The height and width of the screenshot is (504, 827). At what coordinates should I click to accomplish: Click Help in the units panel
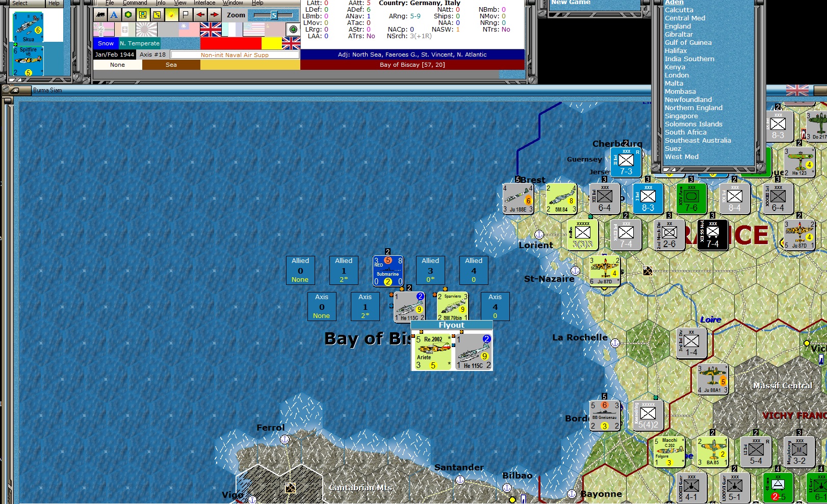click(x=54, y=3)
